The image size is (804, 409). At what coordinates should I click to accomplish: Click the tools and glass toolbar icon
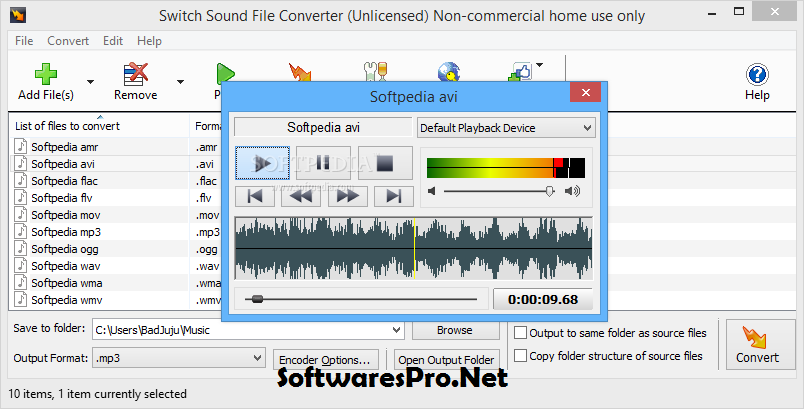(375, 71)
